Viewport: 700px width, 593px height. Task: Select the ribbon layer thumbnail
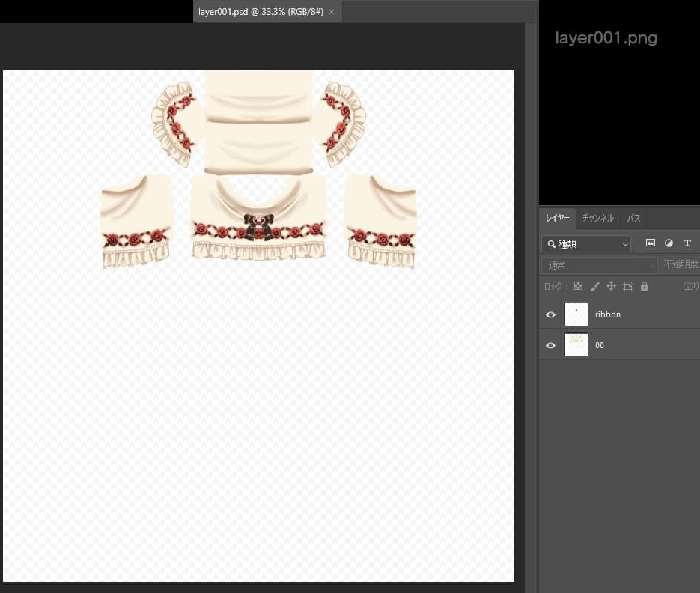pos(576,314)
